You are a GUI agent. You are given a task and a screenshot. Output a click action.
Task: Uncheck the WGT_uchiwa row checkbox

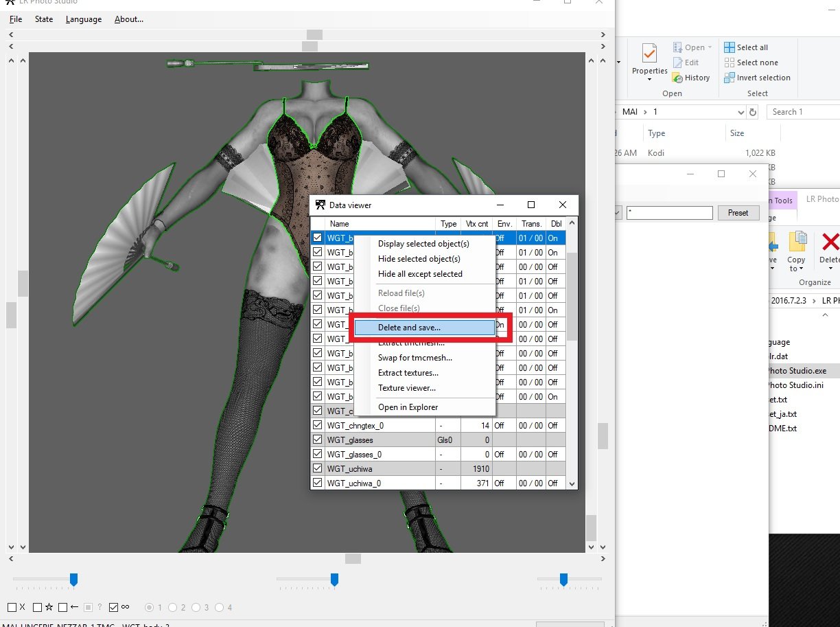pyautogui.click(x=317, y=468)
